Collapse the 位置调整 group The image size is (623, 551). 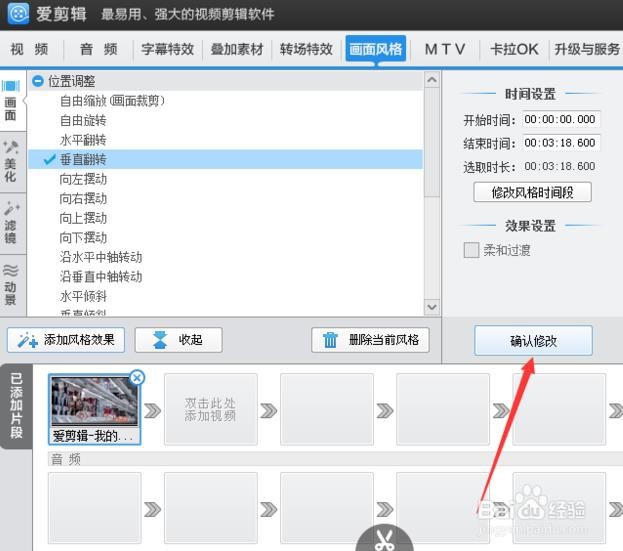coord(38,81)
